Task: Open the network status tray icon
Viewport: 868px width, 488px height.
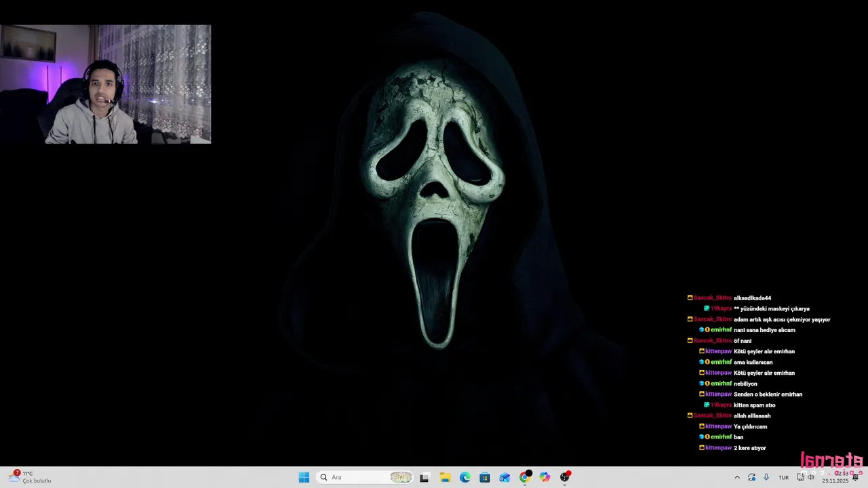Action: click(801, 477)
